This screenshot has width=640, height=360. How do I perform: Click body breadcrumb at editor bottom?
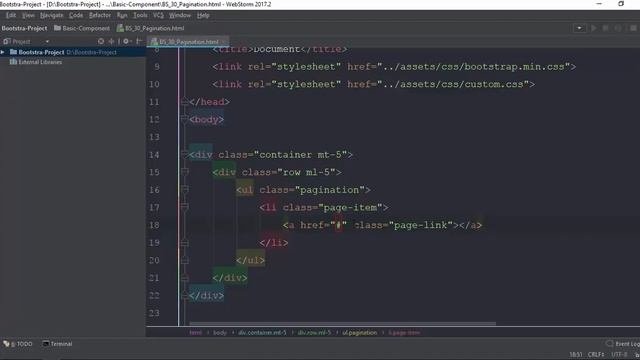tap(220, 332)
